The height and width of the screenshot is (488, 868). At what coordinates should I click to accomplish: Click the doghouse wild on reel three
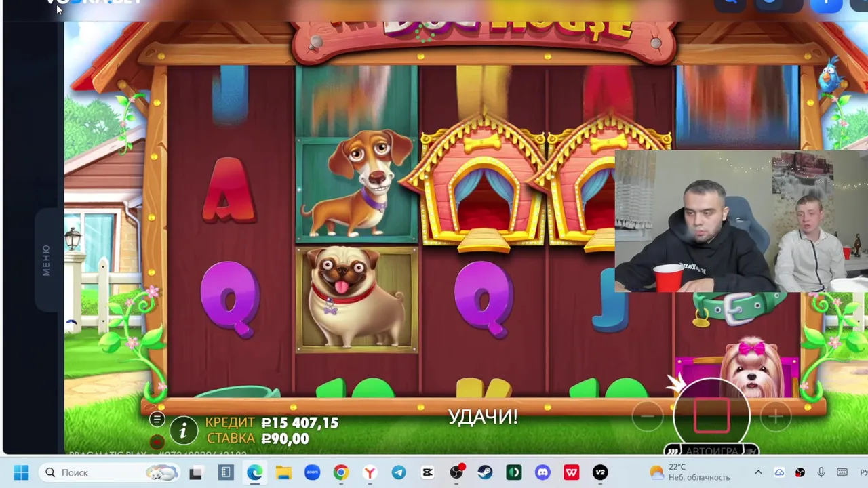pos(483,183)
